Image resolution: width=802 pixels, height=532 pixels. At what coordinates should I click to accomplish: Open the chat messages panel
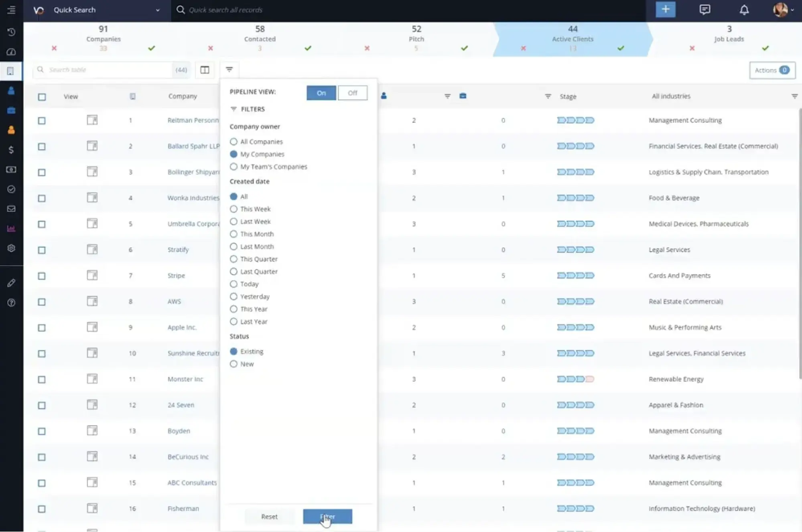[x=705, y=10]
